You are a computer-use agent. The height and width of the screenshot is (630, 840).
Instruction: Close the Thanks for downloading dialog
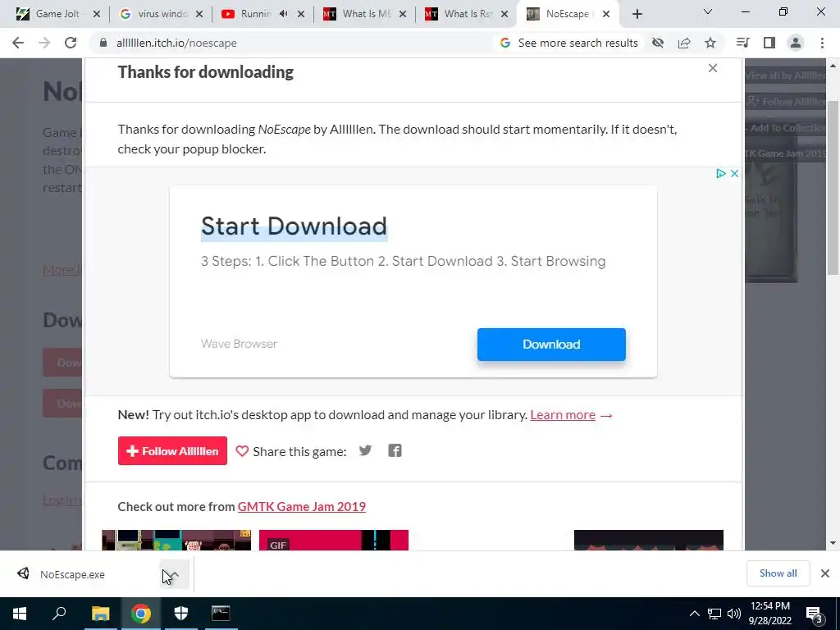(x=713, y=68)
